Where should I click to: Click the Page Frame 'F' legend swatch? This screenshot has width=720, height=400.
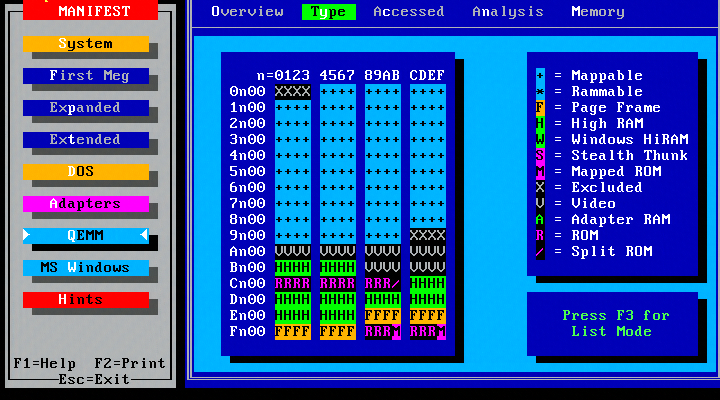pos(540,107)
